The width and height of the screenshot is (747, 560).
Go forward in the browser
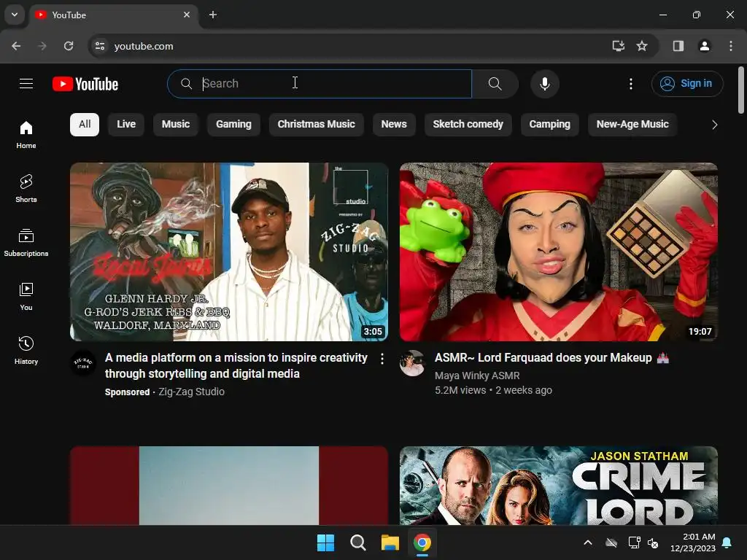click(x=42, y=46)
